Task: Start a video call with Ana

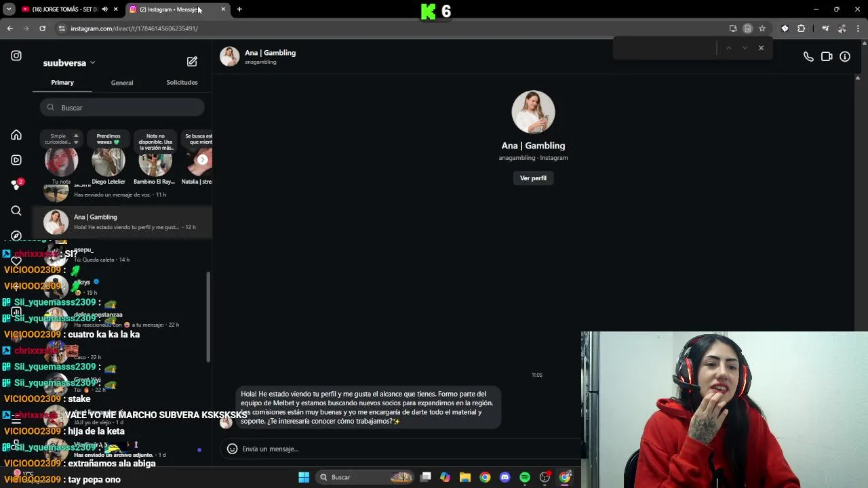Action: (x=827, y=57)
